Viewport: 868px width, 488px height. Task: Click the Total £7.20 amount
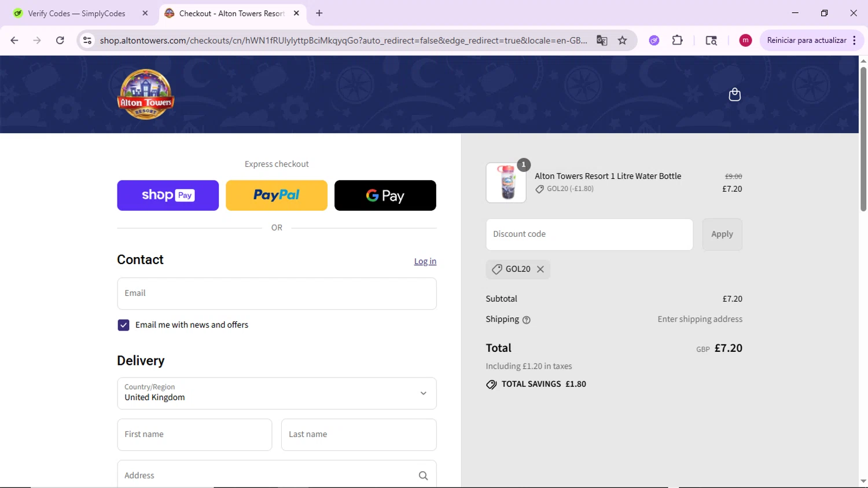coord(728,348)
